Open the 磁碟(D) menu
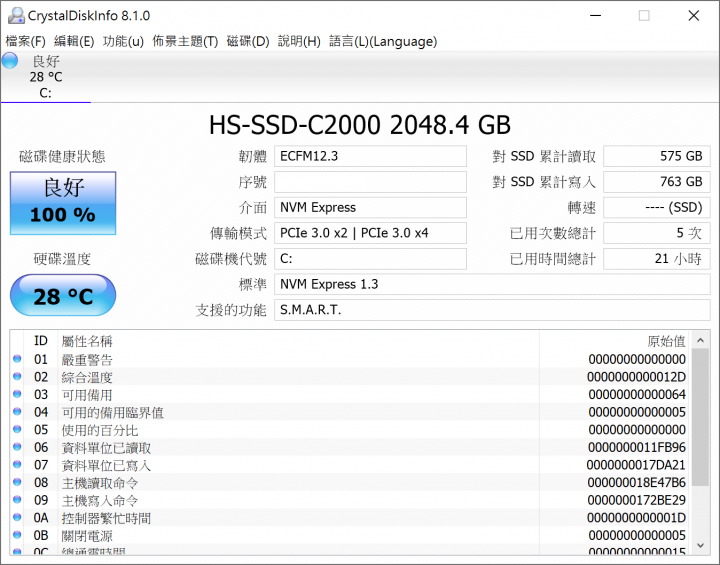This screenshot has width=720, height=565. [248, 41]
